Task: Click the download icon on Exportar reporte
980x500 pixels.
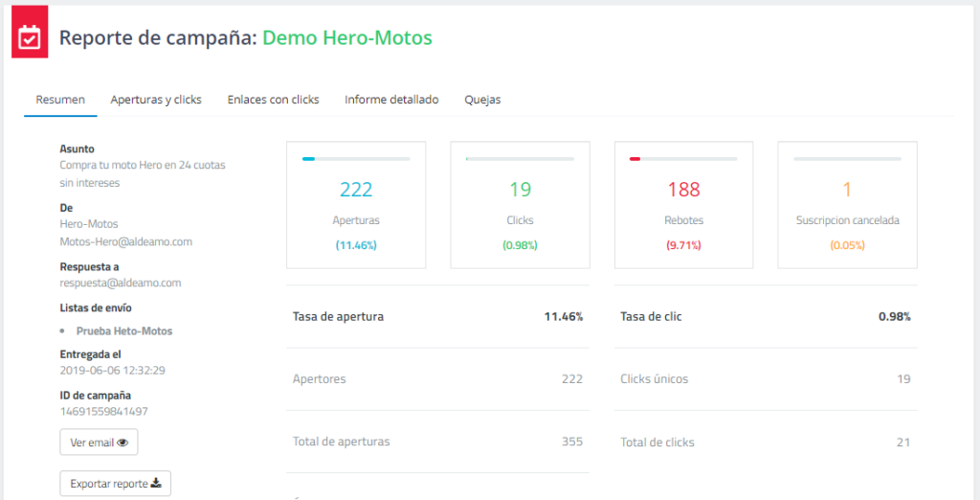Action: [156, 484]
